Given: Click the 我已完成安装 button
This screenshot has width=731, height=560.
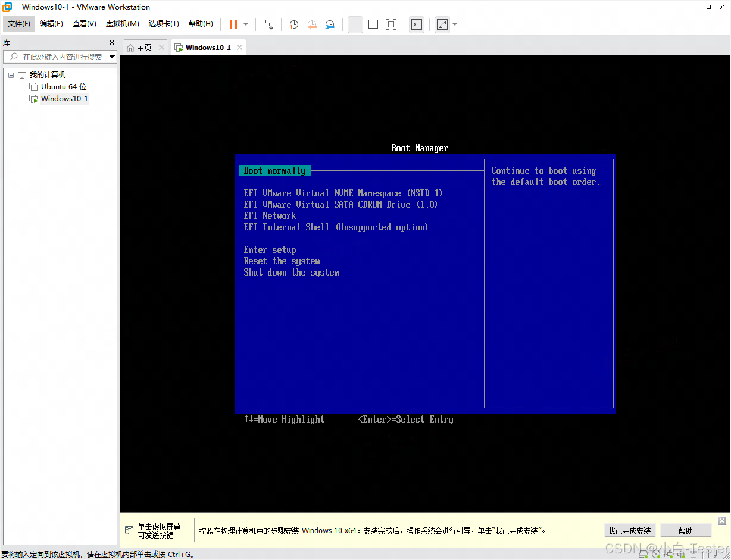Looking at the screenshot, I should (x=630, y=531).
